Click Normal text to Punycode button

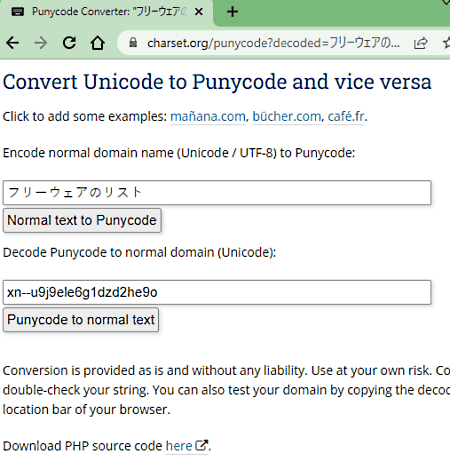coord(82,220)
